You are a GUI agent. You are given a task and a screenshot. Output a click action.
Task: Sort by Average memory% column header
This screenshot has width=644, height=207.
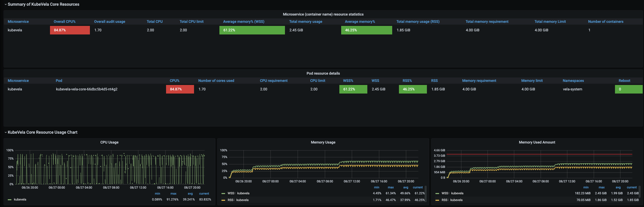tap(360, 22)
